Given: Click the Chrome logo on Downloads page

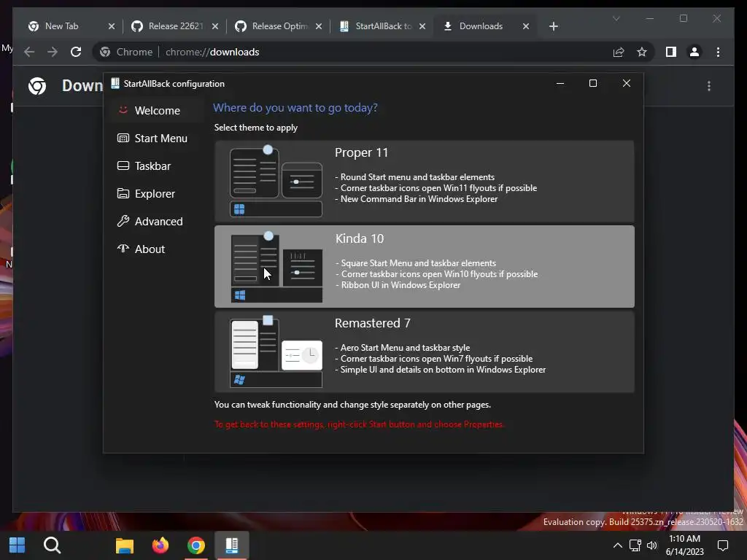Looking at the screenshot, I should [37, 86].
